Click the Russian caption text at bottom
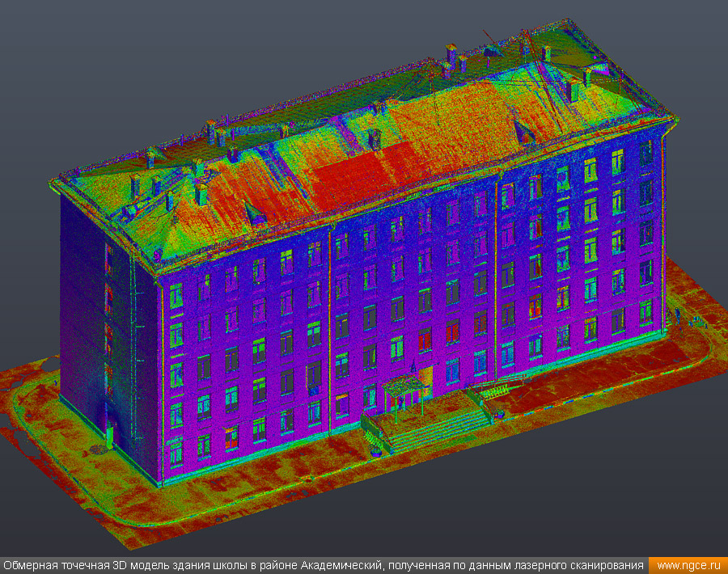This screenshot has height=574, width=728. click(324, 565)
